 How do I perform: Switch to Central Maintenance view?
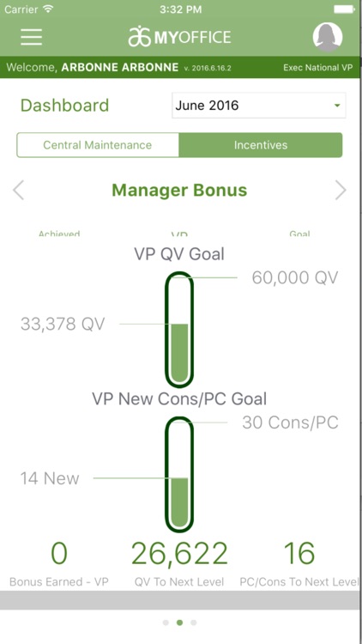pos(98,145)
